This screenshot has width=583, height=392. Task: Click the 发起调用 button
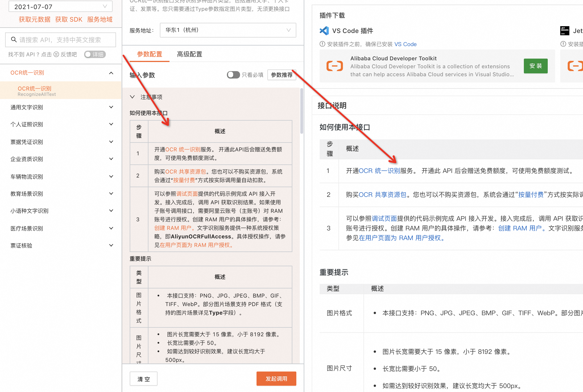[276, 379]
